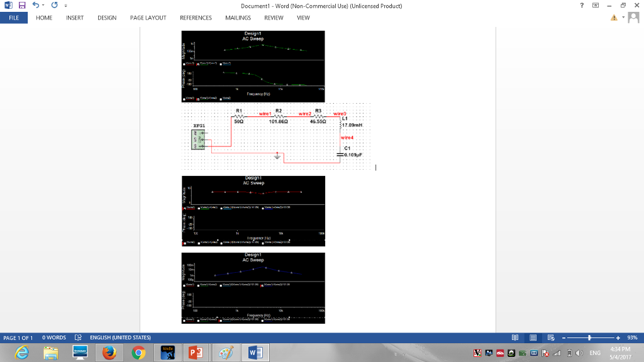
Task: Click the Undo arrow icon
Action: tap(35, 6)
